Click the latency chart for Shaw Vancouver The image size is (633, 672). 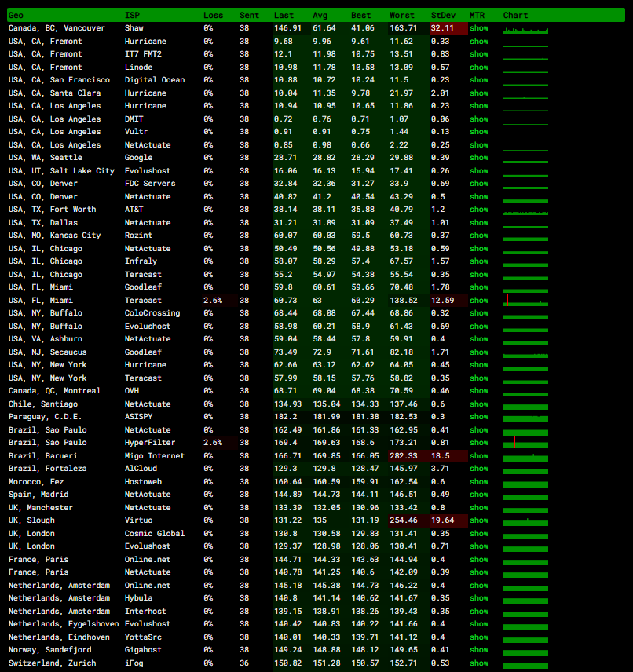tap(525, 29)
